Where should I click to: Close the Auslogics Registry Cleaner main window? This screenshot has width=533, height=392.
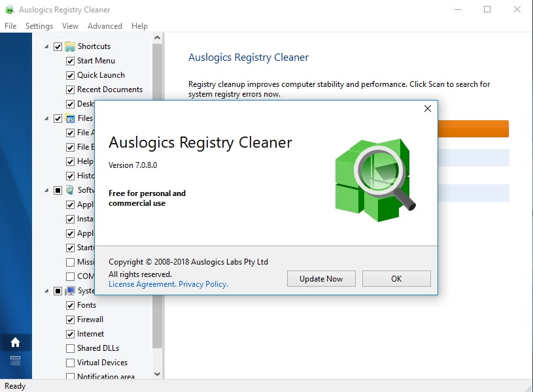coord(517,10)
